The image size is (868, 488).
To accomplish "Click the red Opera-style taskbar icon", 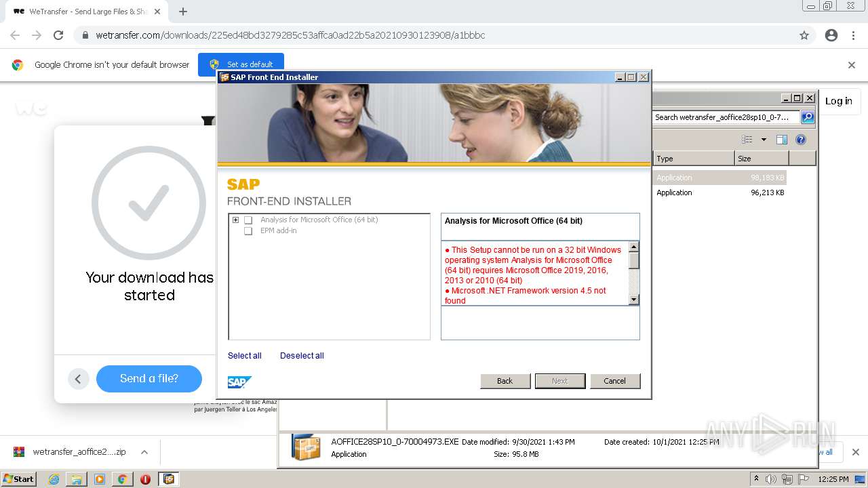I will (145, 479).
